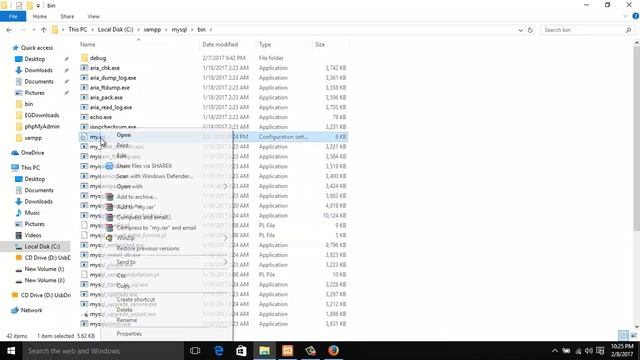Choose Rename in context menu

click(127, 320)
